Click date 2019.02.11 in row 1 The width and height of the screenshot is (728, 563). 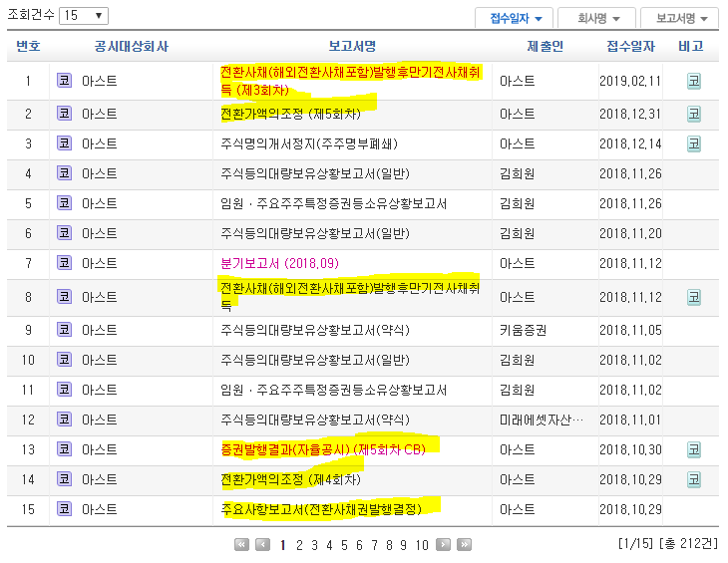coord(630,81)
